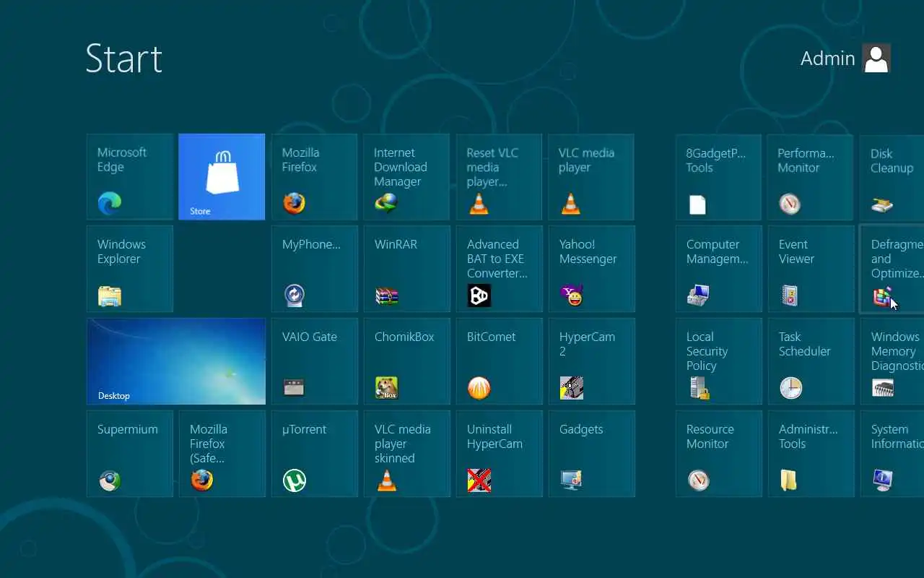Launch the ChomikBox tile
Viewport: 924px width, 578px height.
(x=406, y=361)
